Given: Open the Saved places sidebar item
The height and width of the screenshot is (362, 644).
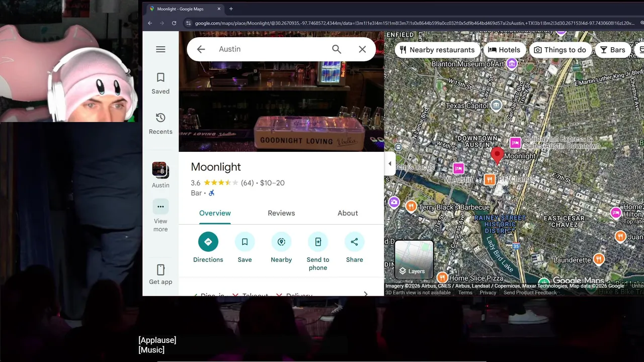Looking at the screenshot, I should click(x=160, y=83).
